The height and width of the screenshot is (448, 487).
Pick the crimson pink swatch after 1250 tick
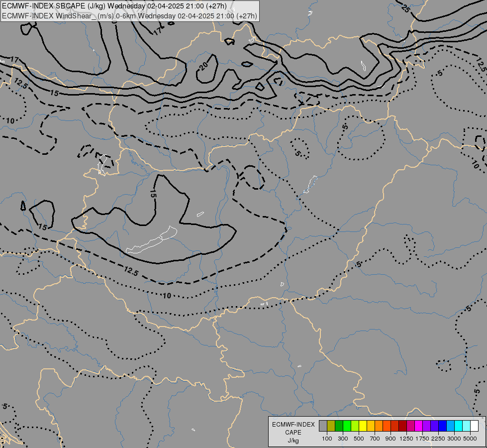tap(410, 426)
